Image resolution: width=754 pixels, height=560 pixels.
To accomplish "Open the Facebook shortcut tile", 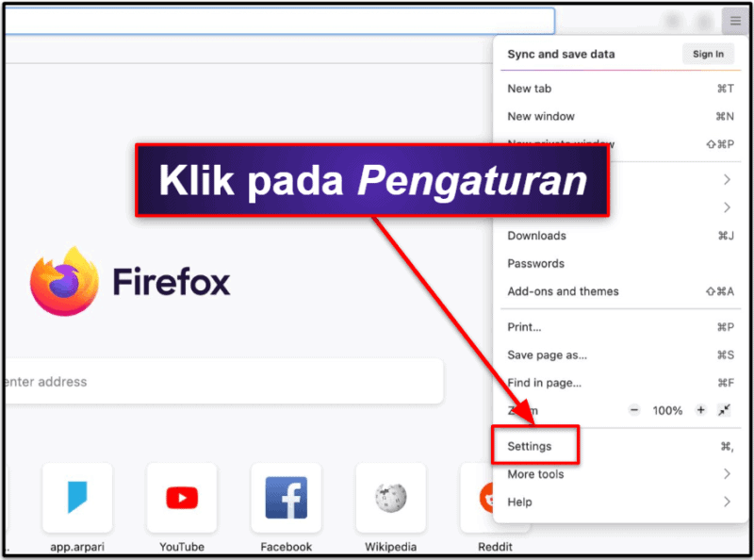I will (287, 498).
